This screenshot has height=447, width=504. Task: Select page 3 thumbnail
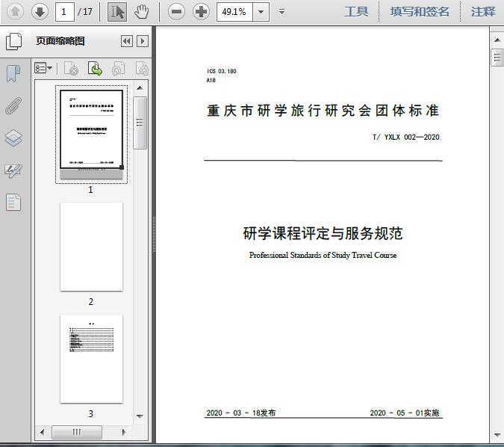[91, 359]
